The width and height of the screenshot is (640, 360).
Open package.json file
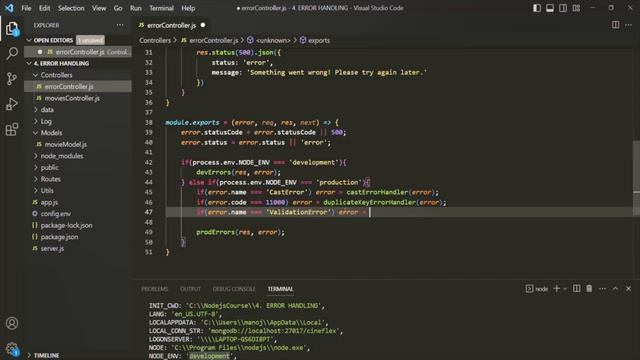pyautogui.click(x=59, y=237)
